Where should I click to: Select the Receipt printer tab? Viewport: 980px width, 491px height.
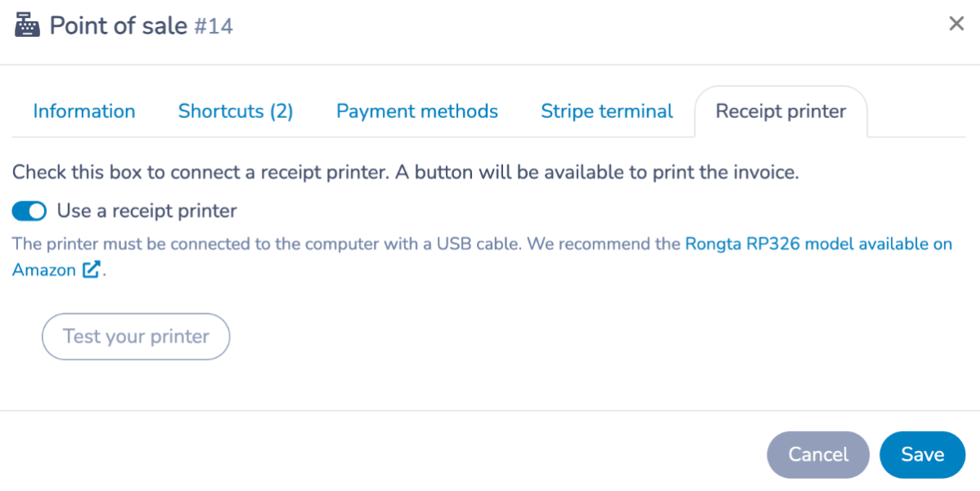pyautogui.click(x=780, y=111)
